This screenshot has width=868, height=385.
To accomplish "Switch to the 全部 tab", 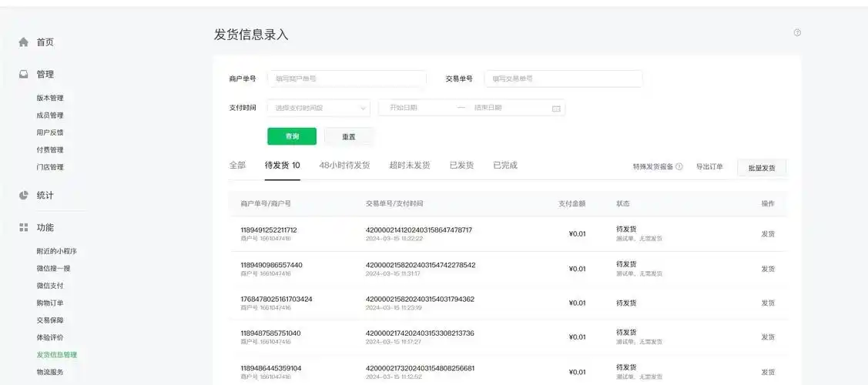I will click(x=237, y=166).
